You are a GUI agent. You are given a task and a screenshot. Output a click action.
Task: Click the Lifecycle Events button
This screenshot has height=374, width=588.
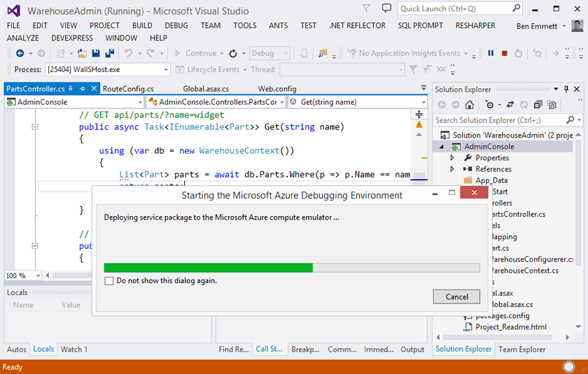click(x=208, y=70)
